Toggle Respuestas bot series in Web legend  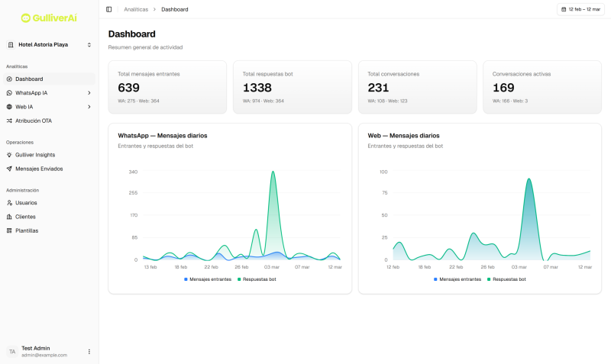(507, 279)
